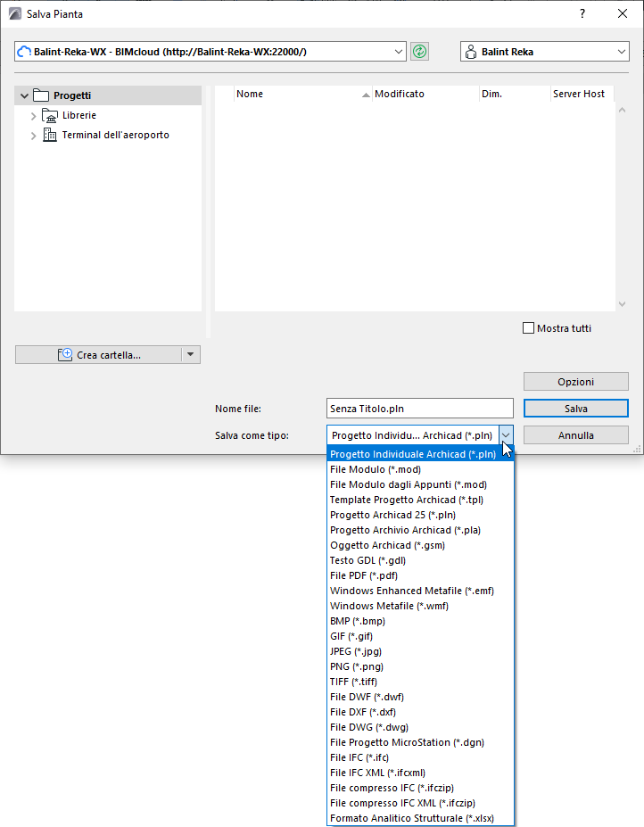Click the BIMcloud refresh icon
644x827 pixels.
pos(419,52)
